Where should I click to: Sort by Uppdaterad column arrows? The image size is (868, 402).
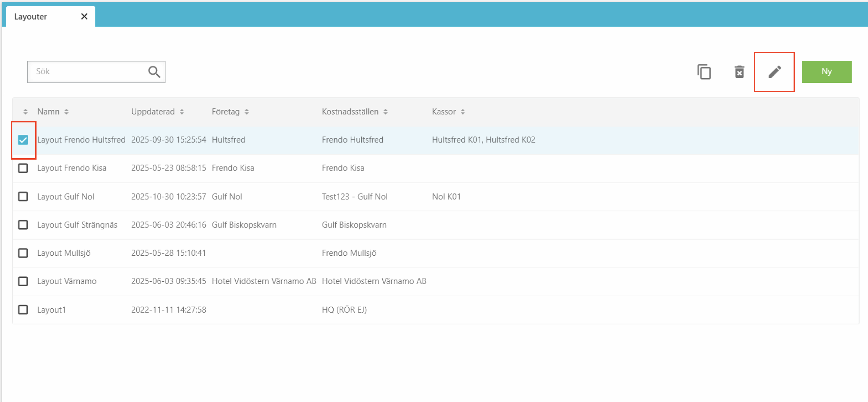[182, 112]
